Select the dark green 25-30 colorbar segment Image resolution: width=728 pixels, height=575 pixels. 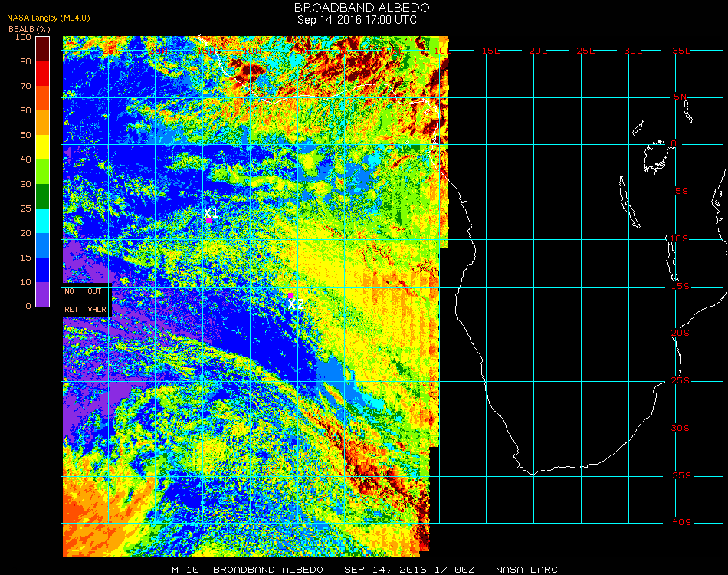click(x=42, y=196)
